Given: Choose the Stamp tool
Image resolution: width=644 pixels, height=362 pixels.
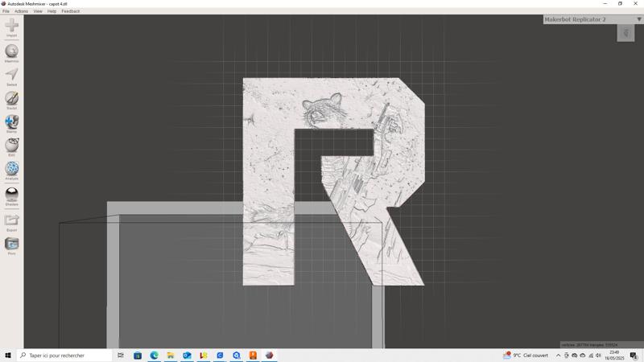Looking at the screenshot, I should 11,121.
